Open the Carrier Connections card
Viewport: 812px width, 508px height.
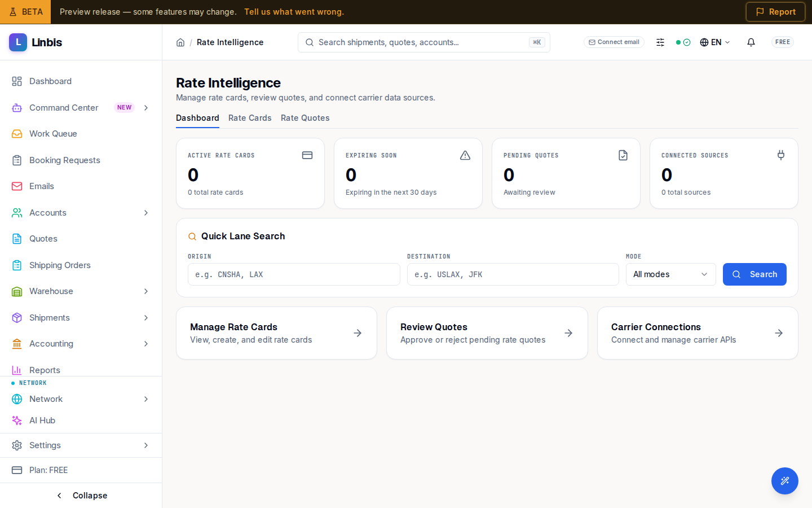point(698,333)
